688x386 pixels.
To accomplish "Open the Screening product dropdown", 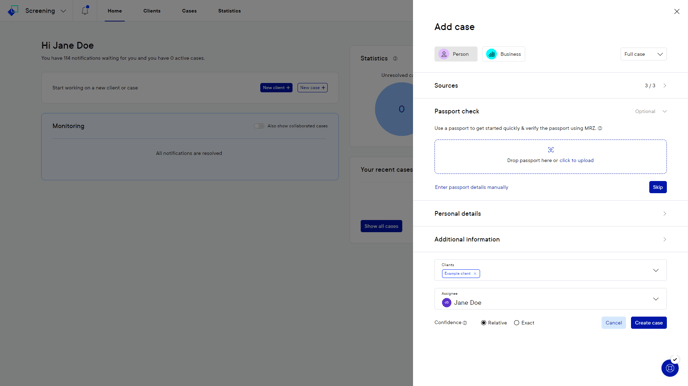I will click(45, 11).
